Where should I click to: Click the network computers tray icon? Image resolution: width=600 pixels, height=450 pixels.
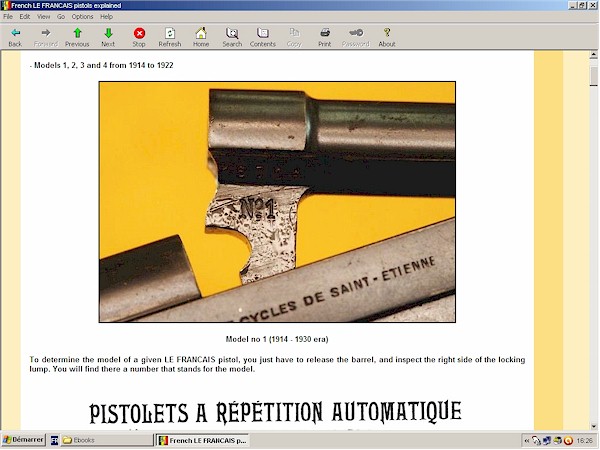[x=547, y=441]
